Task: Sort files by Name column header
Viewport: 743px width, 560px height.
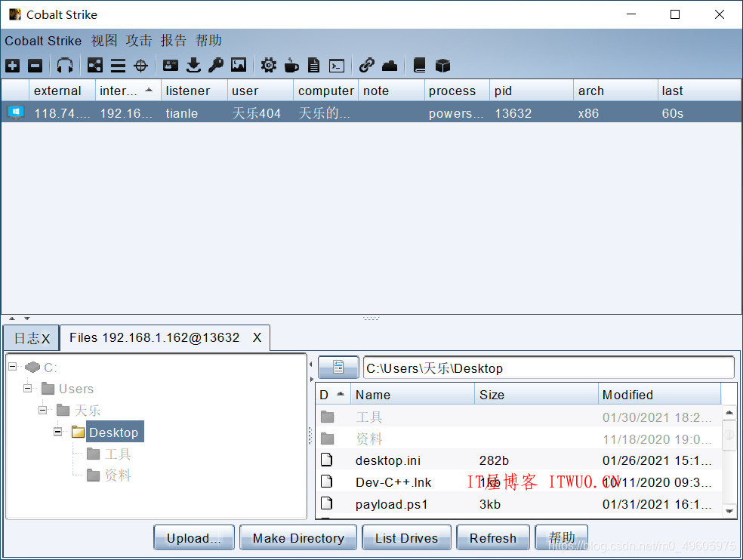Action: tap(412, 395)
